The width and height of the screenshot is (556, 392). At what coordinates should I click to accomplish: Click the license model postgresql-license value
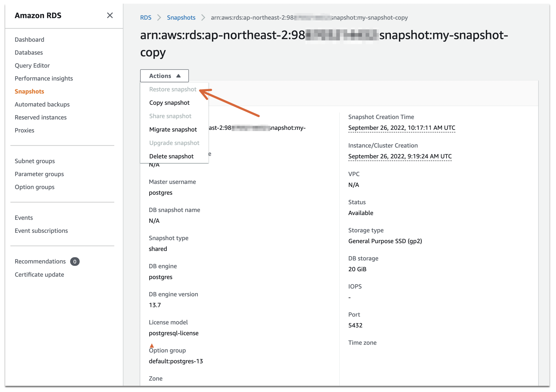pyautogui.click(x=174, y=333)
